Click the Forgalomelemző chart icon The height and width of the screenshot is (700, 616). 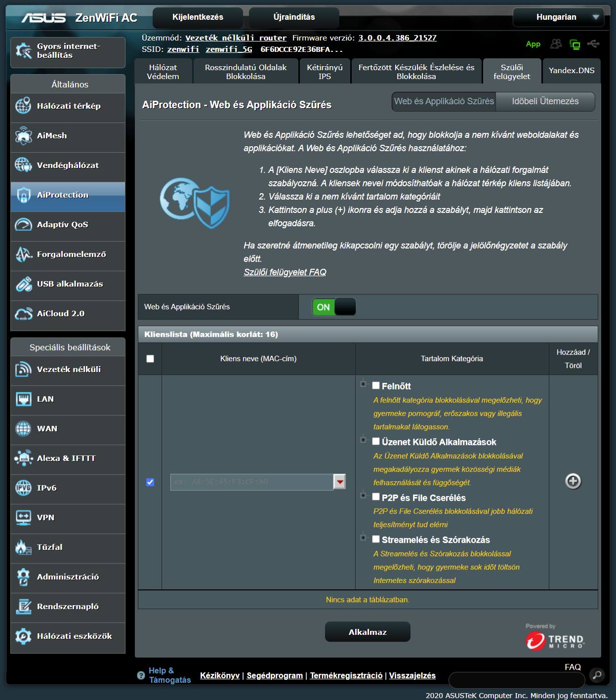23,254
